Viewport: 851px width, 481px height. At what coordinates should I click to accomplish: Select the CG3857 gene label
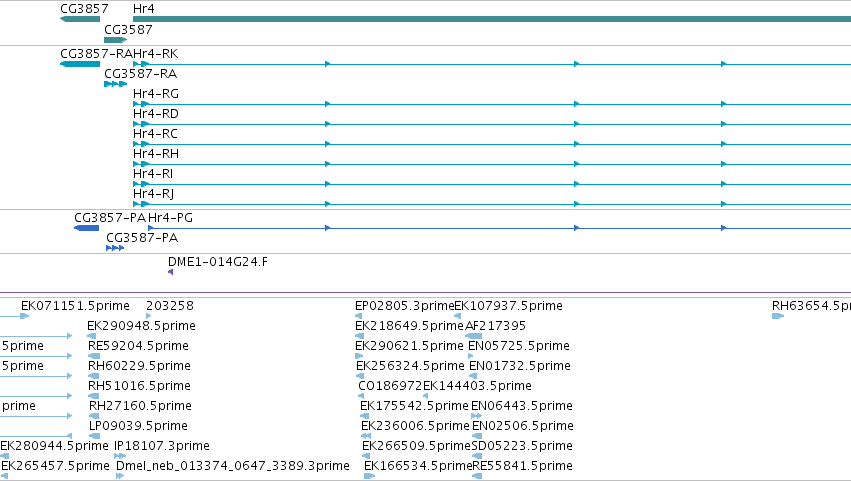(84, 9)
